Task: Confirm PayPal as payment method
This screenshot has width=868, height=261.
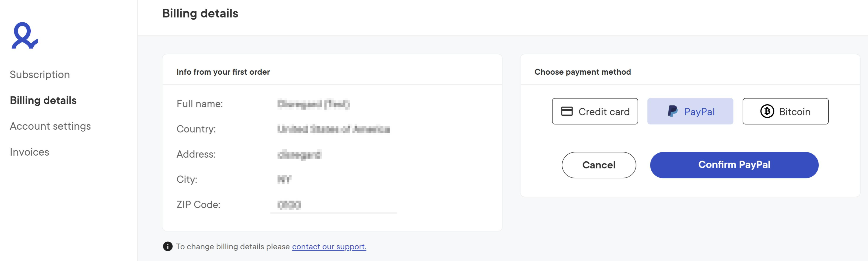Action: pyautogui.click(x=734, y=165)
